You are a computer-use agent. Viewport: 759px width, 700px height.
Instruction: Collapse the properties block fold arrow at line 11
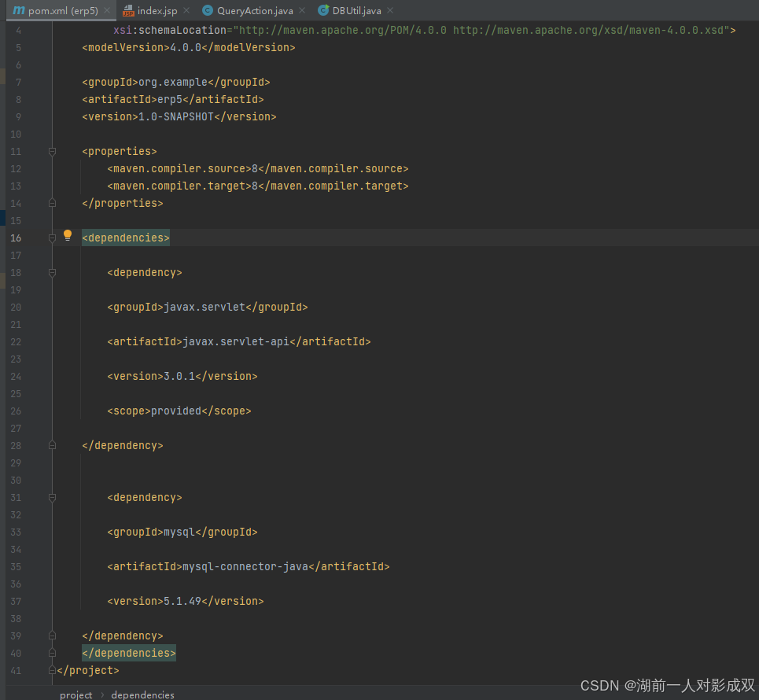[x=52, y=151]
